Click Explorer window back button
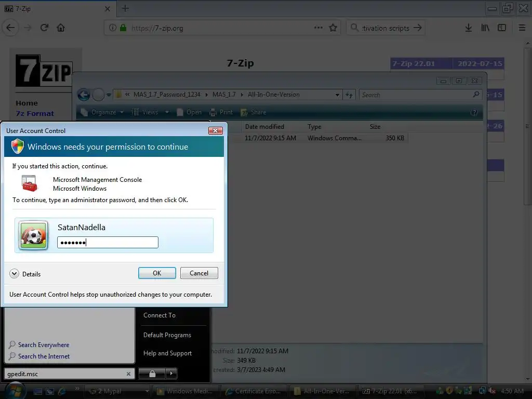532x399 pixels. [x=84, y=95]
